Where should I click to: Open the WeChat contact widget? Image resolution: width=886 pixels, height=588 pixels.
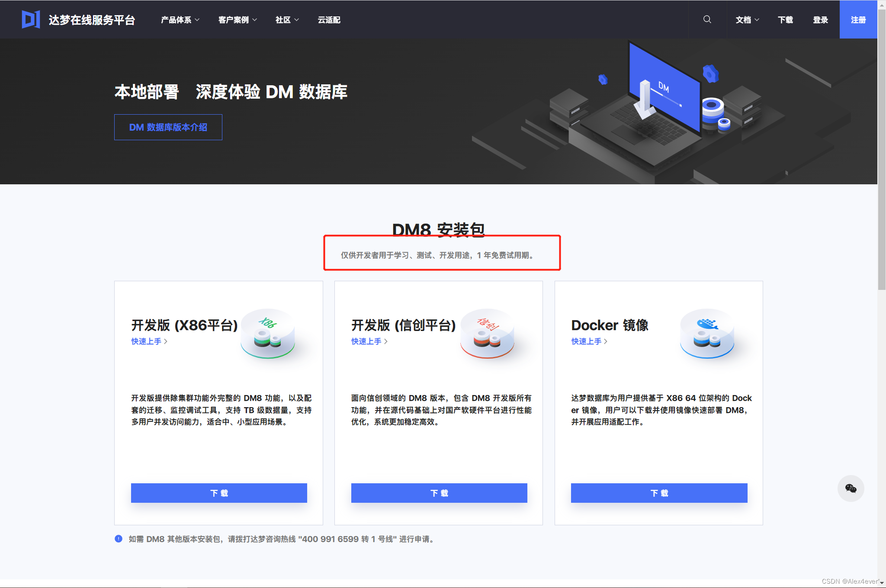[x=851, y=488]
